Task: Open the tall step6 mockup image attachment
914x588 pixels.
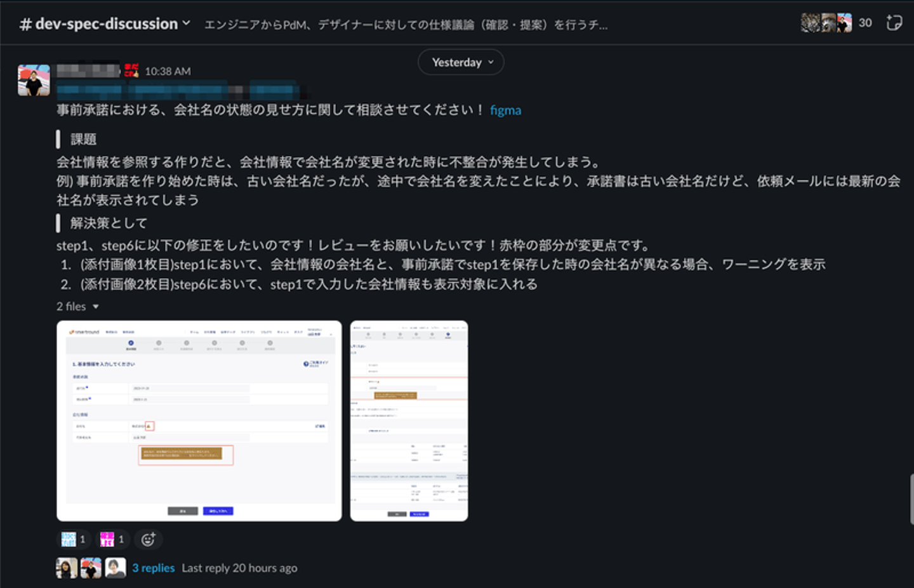Action: (409, 421)
